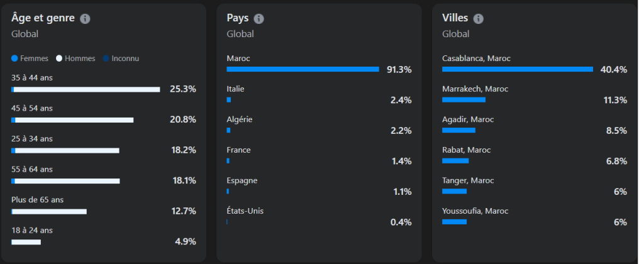644x264 pixels.
Task: Select the 18 à 24 ans bar
Action: [26, 242]
